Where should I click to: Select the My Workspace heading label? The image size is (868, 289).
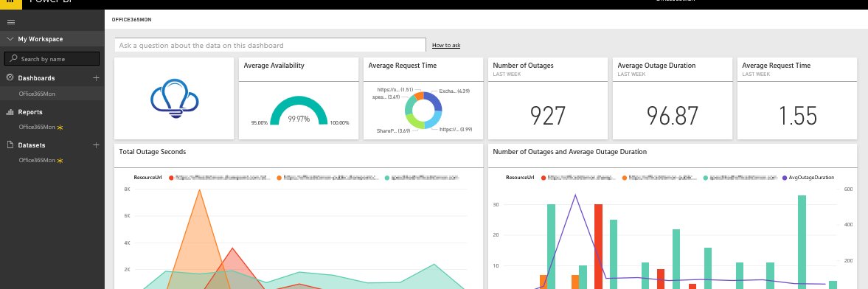click(41, 39)
